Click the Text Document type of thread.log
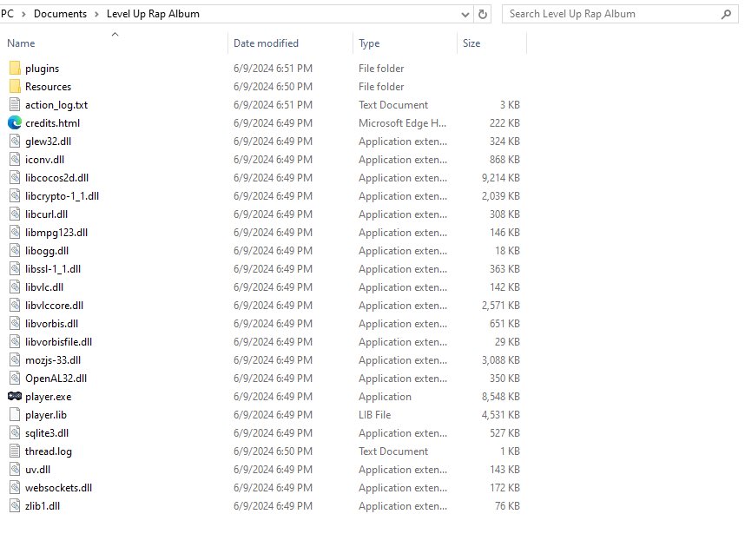745x560 pixels. coord(393,451)
